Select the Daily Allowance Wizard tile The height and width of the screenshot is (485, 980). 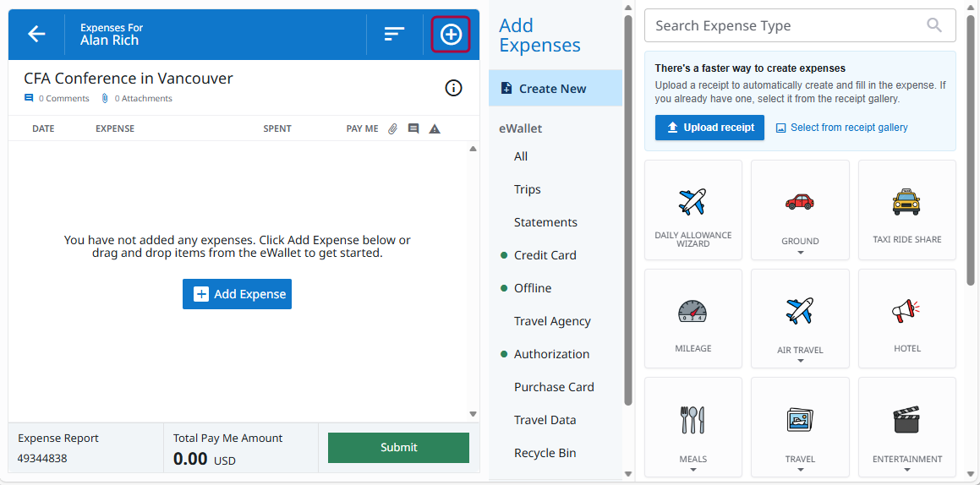pos(693,210)
